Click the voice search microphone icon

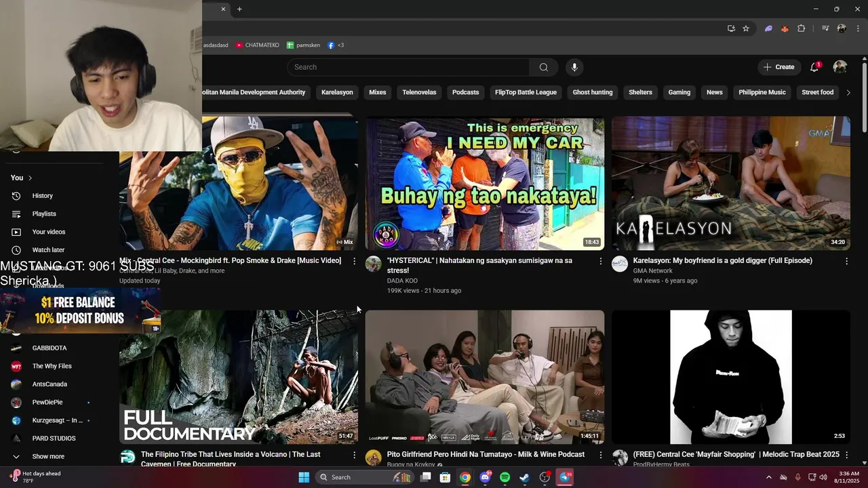coord(574,67)
